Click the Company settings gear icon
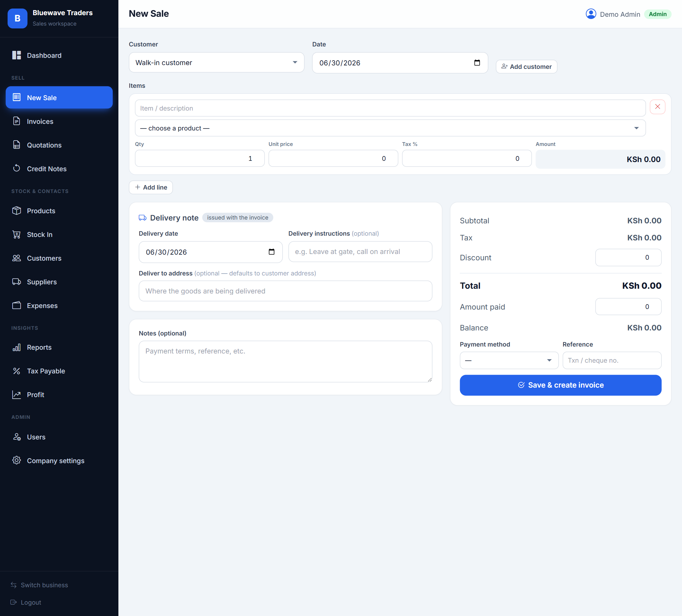The image size is (682, 616). pyautogui.click(x=16, y=460)
